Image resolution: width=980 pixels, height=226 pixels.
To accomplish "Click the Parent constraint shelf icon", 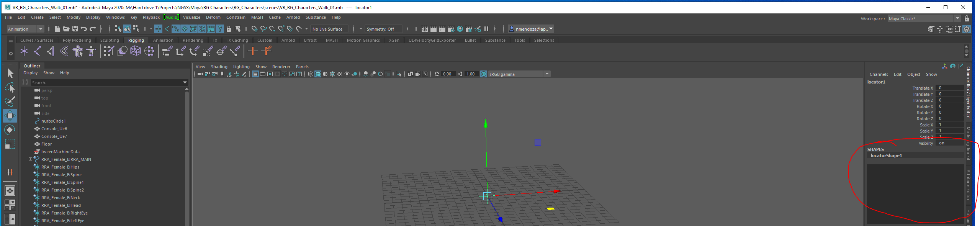I will (167, 51).
